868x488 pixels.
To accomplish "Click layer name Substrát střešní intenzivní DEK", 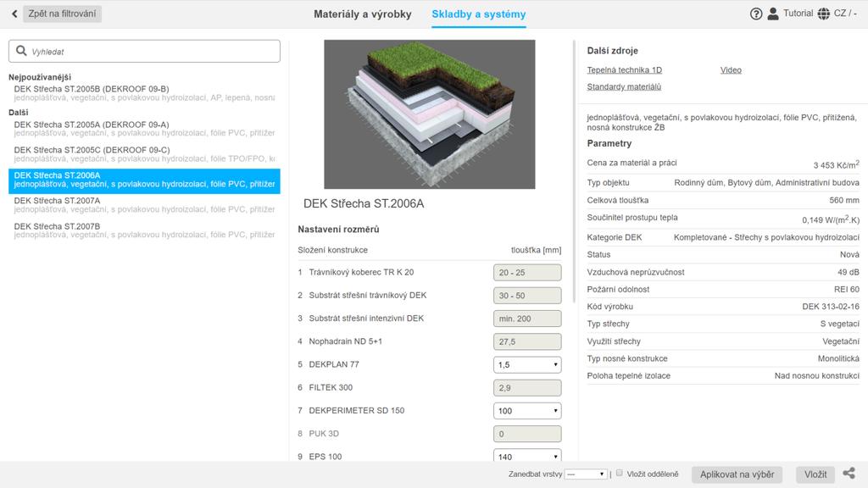I will [366, 319].
